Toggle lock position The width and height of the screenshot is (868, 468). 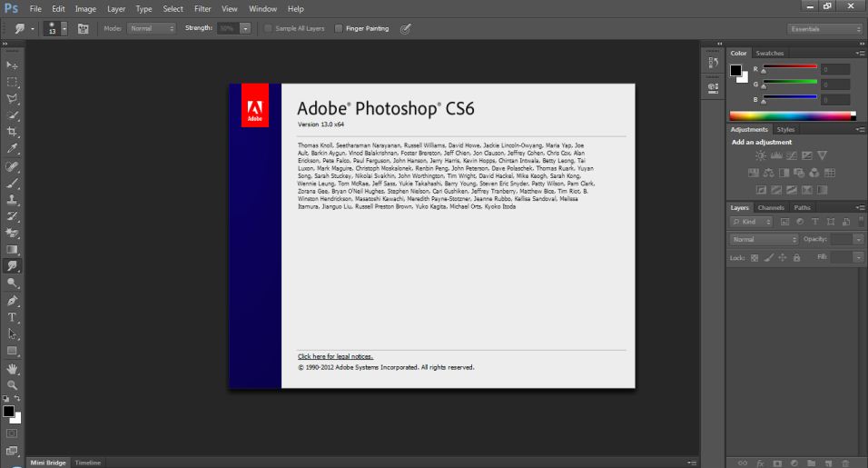pos(782,257)
